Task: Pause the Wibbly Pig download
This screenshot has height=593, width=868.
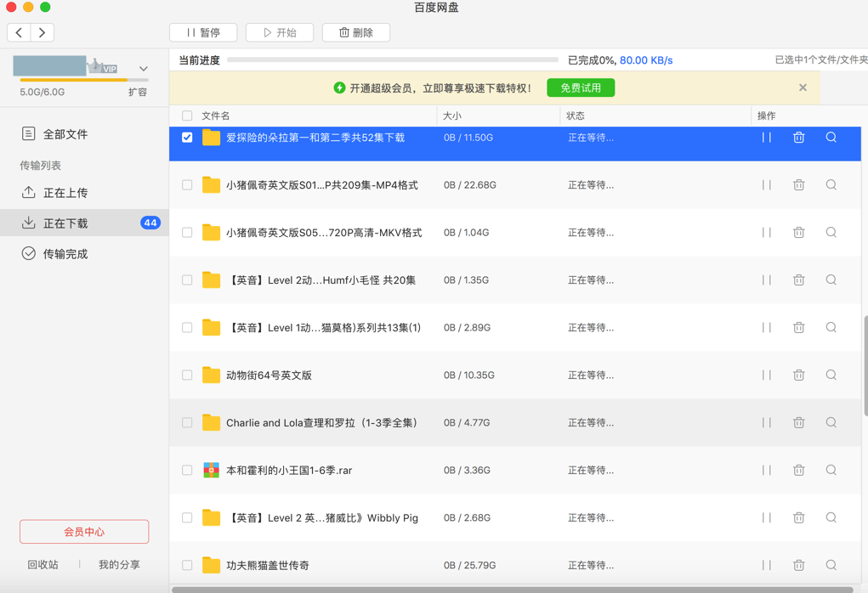Action: pos(766,517)
